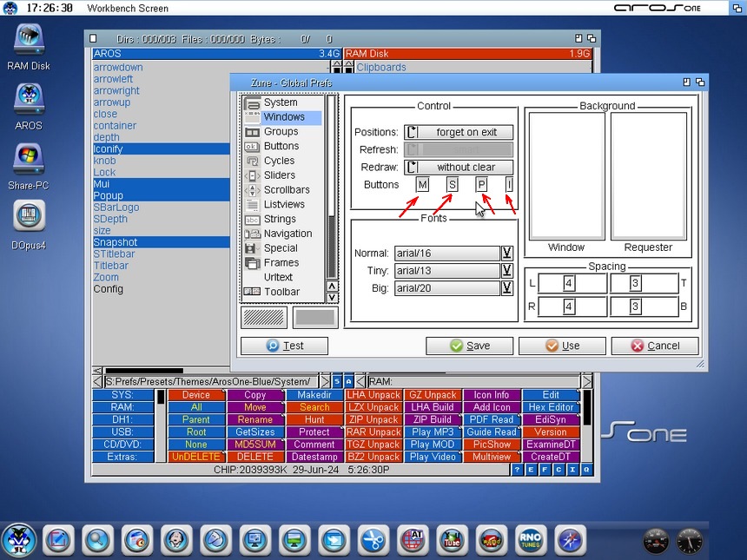747x560 pixels.
Task: Open the font picker for Normal font
Action: pos(507,253)
